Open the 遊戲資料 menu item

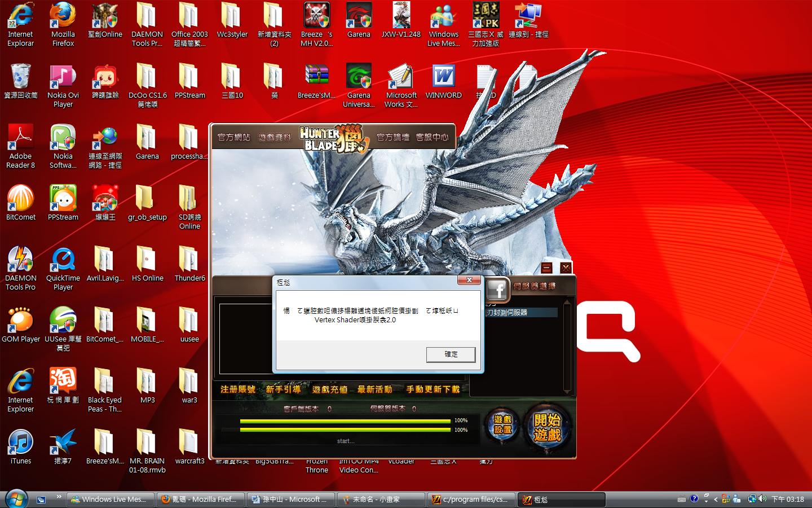coord(275,137)
